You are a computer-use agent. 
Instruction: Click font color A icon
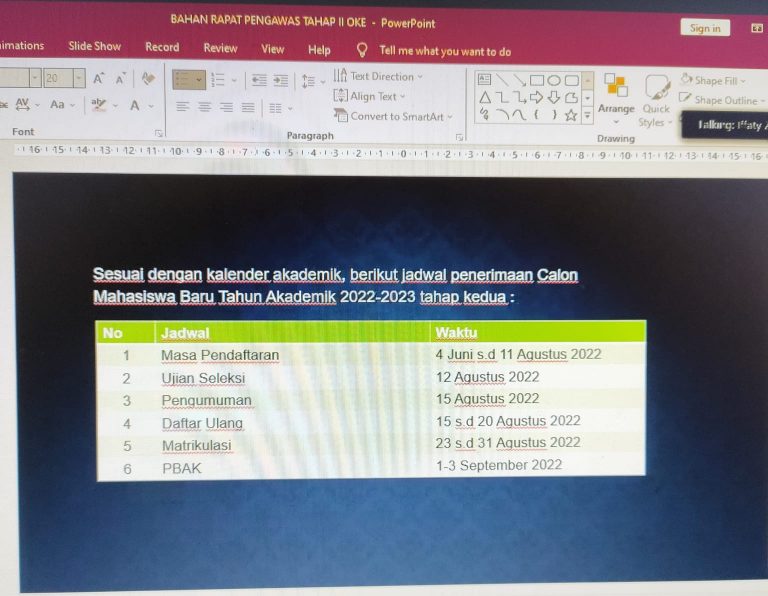point(135,105)
